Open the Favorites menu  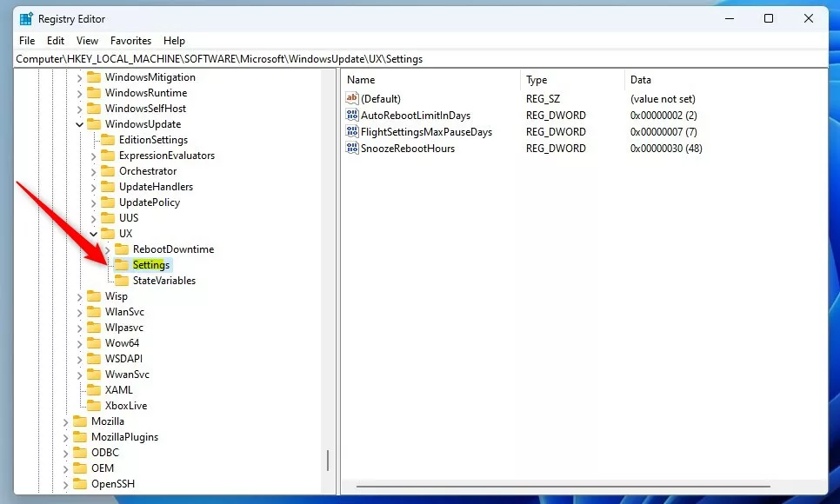130,41
